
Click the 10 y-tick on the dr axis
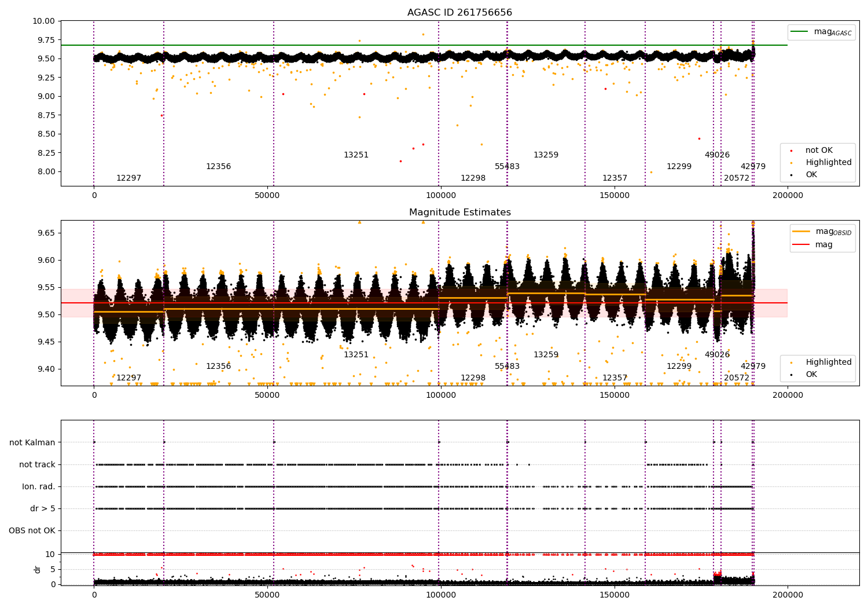[x=50, y=554]
